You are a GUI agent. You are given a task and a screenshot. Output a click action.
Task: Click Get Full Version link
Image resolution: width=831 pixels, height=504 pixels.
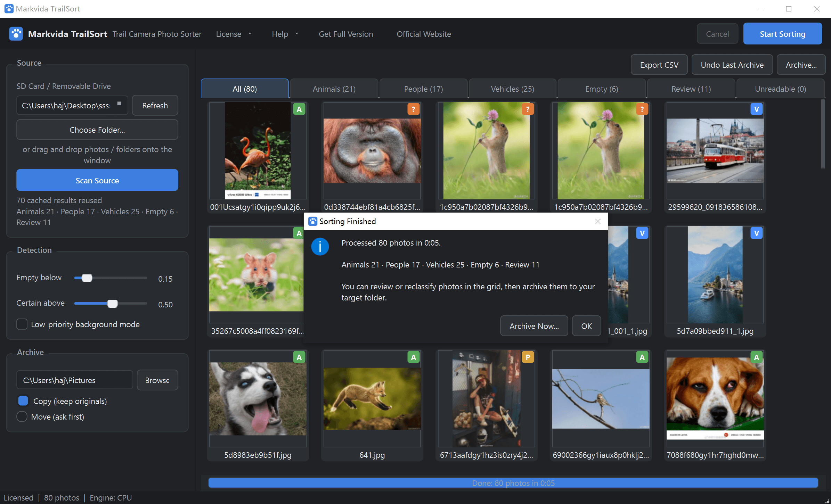pyautogui.click(x=346, y=34)
